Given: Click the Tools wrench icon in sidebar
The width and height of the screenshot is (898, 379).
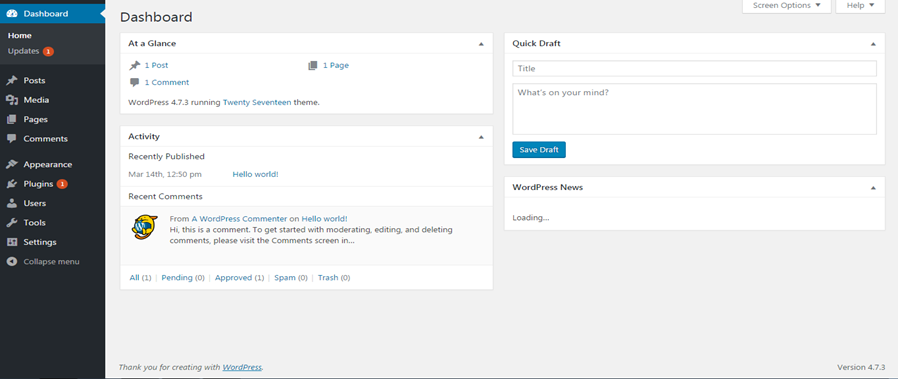Looking at the screenshot, I should coord(11,223).
